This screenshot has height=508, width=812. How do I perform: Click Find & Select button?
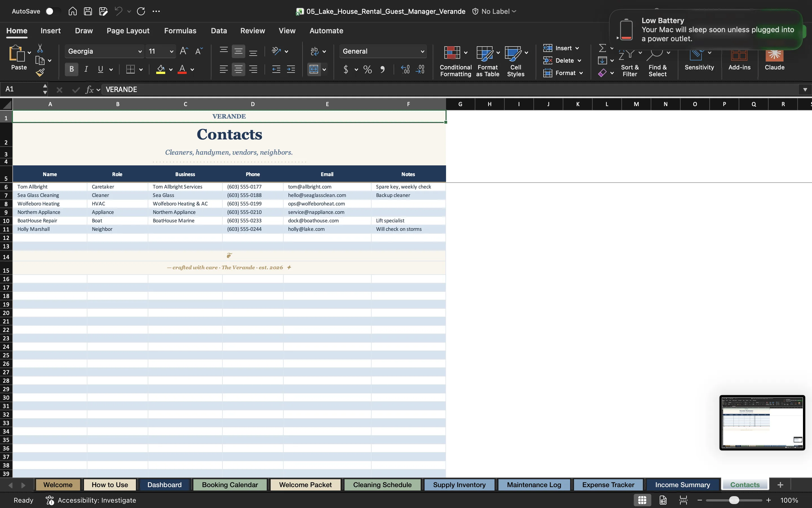pos(657,62)
